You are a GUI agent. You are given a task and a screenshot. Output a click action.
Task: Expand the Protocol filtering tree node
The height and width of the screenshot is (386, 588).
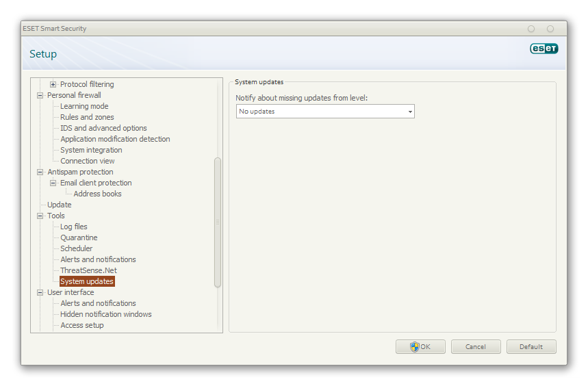[53, 84]
